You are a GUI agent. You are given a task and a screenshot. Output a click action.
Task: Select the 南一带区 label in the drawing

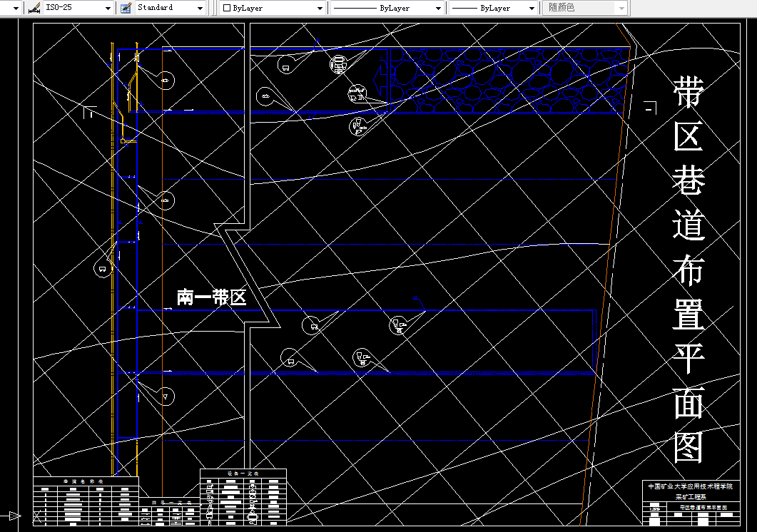[211, 297]
